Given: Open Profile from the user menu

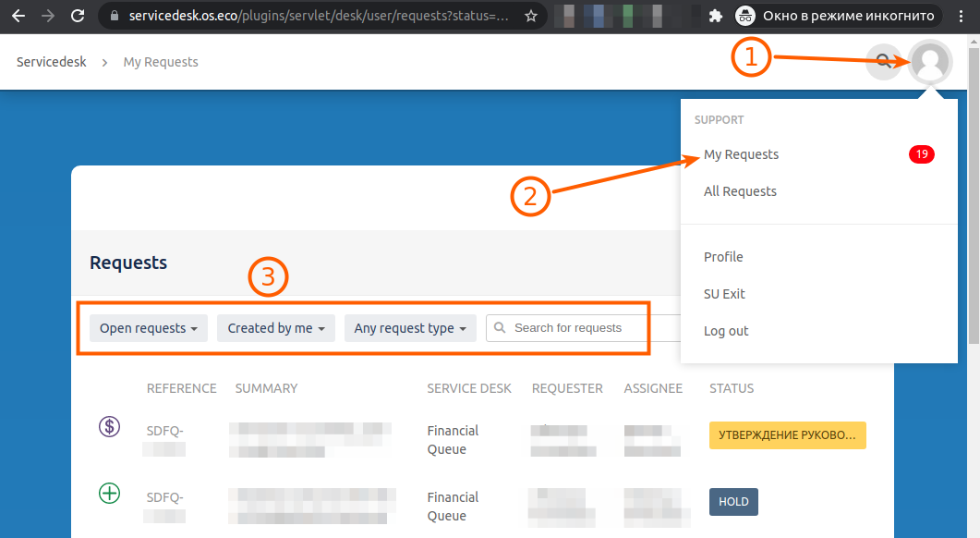Looking at the screenshot, I should coord(723,257).
